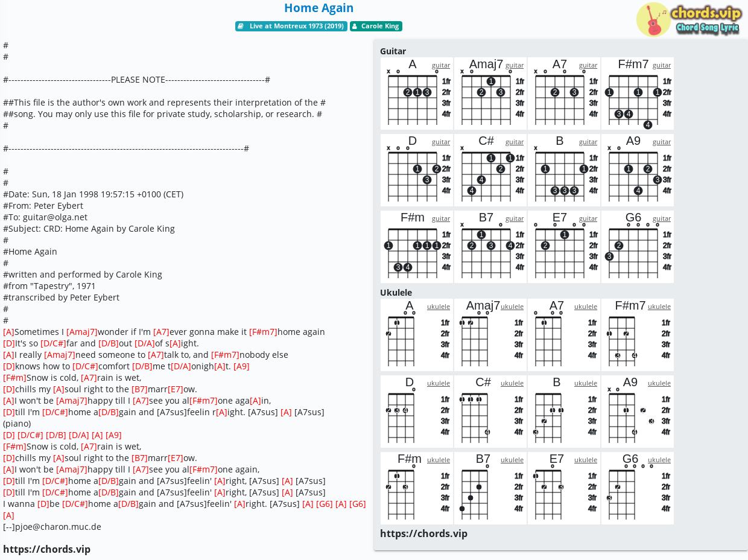Follow the ukulele link for B7

point(512,460)
